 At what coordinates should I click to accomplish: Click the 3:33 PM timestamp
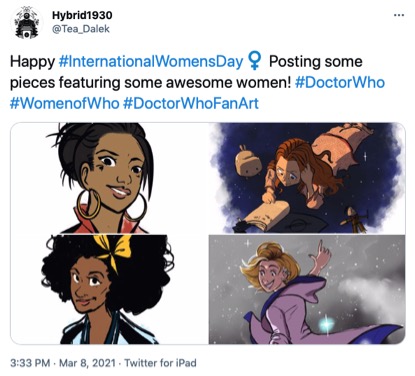(30, 363)
